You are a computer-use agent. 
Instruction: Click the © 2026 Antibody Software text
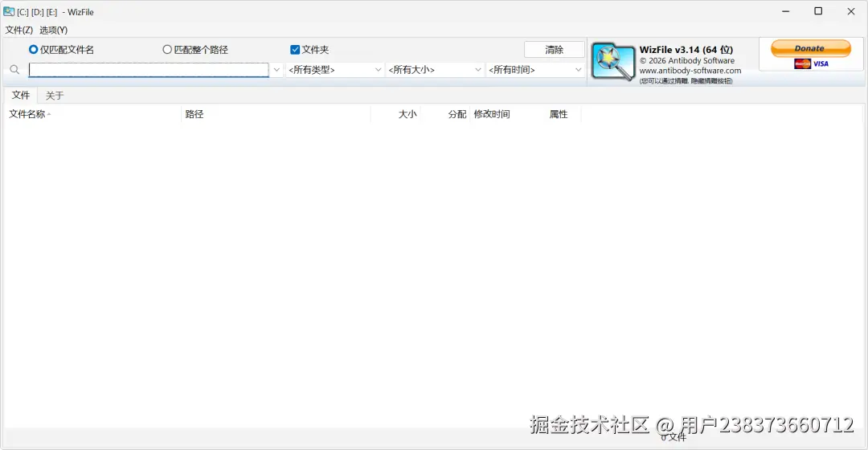(x=687, y=61)
